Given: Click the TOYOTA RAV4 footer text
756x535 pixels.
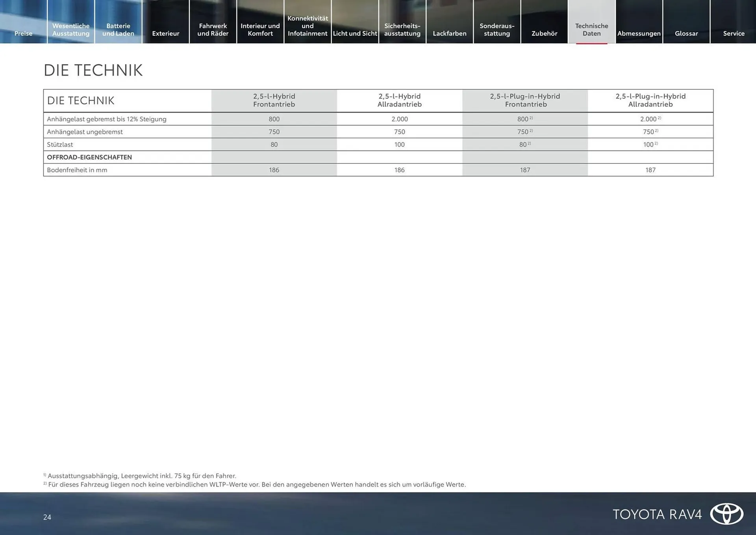Looking at the screenshot, I should tap(657, 514).
